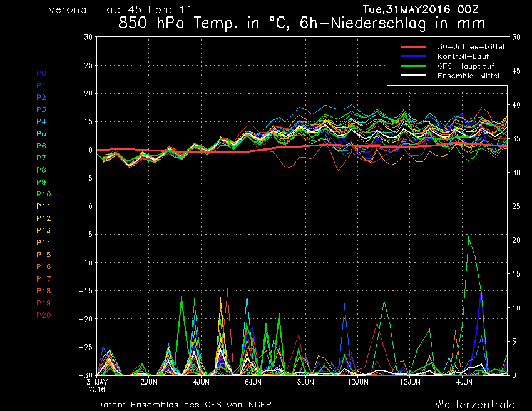This screenshot has width=532, height=411.
Task: Click the 50 value on precipitation axis
Action: pyautogui.click(x=516, y=37)
